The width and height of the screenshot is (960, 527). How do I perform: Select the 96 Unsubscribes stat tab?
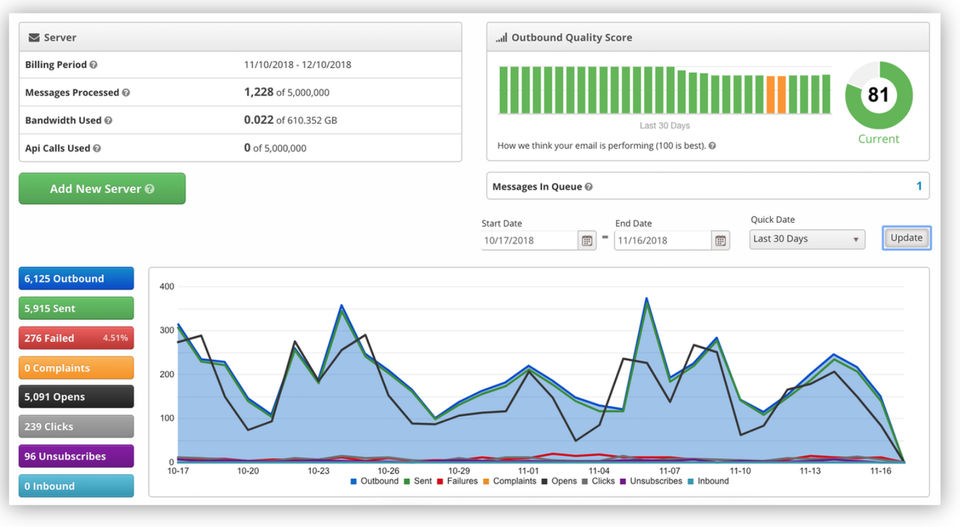(76, 456)
